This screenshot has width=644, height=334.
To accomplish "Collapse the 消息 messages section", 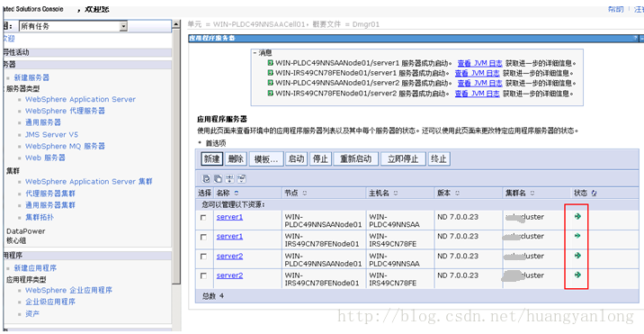I will [x=255, y=53].
